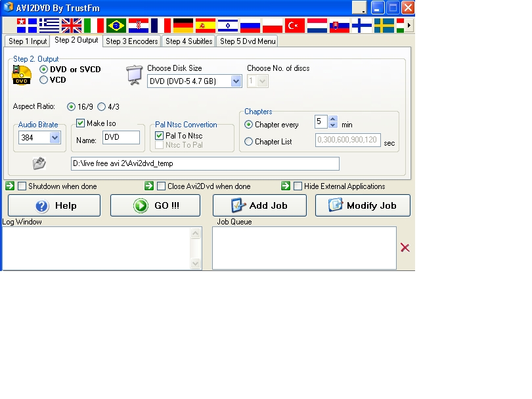Viewport: 532px width, 399px height.
Task: Click the flag with red star and blue cross
Action: click(x=27, y=26)
